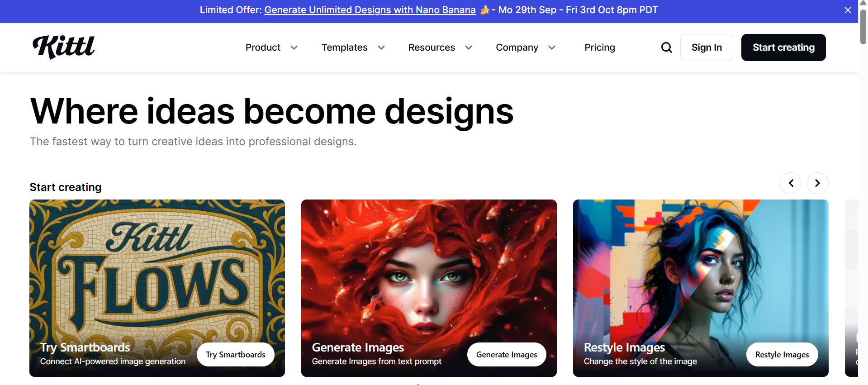Viewport: 868px width, 385px height.
Task: Close the Limited Offer banner
Action: pyautogui.click(x=848, y=10)
